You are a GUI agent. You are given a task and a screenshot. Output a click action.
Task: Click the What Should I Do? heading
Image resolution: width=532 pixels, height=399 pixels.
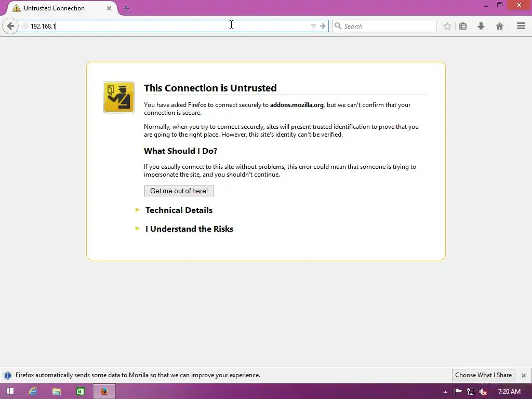(180, 151)
